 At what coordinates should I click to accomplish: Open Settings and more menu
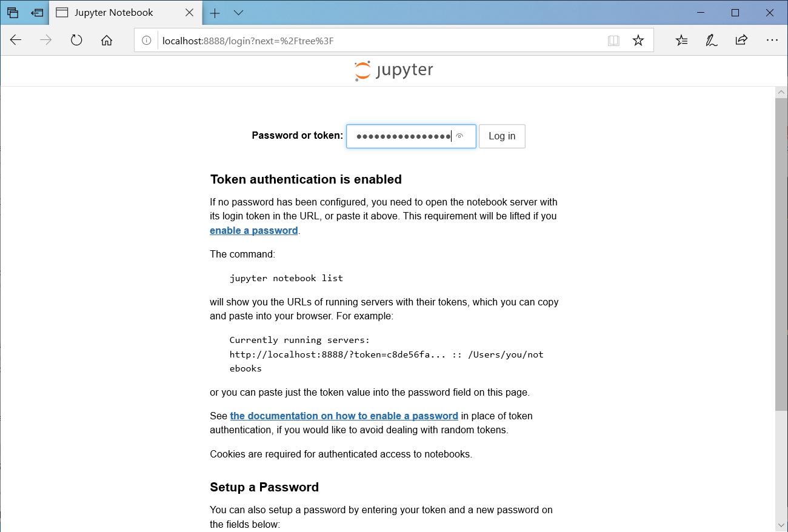(772, 41)
